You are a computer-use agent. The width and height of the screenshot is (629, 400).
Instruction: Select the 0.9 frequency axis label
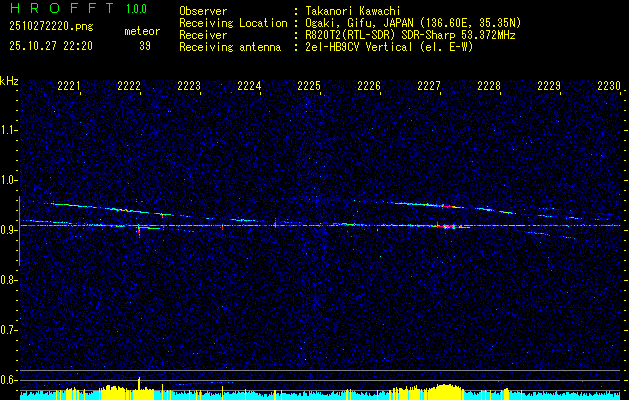(9, 230)
